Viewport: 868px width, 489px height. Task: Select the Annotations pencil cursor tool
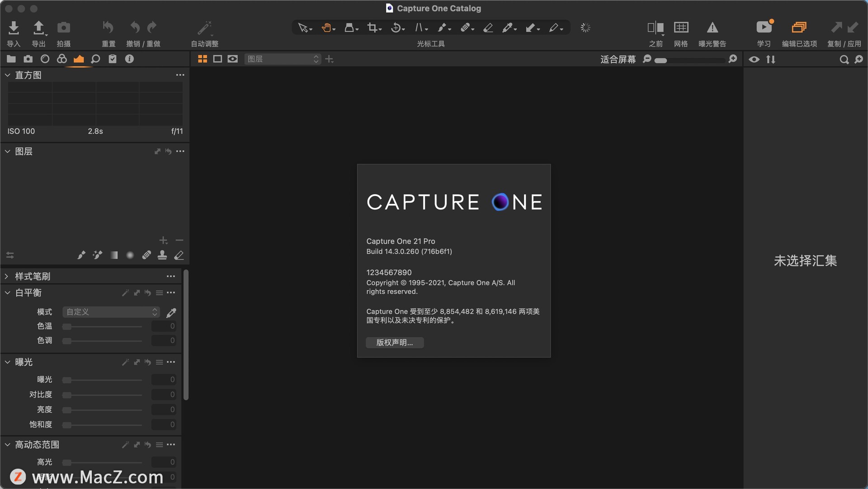point(554,28)
